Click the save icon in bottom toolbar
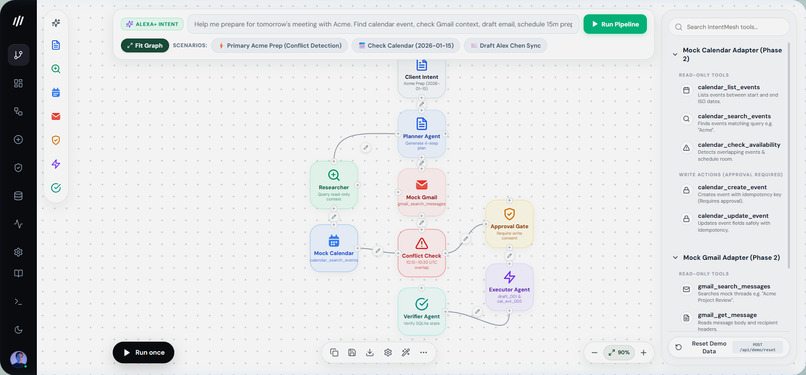 (x=352, y=352)
